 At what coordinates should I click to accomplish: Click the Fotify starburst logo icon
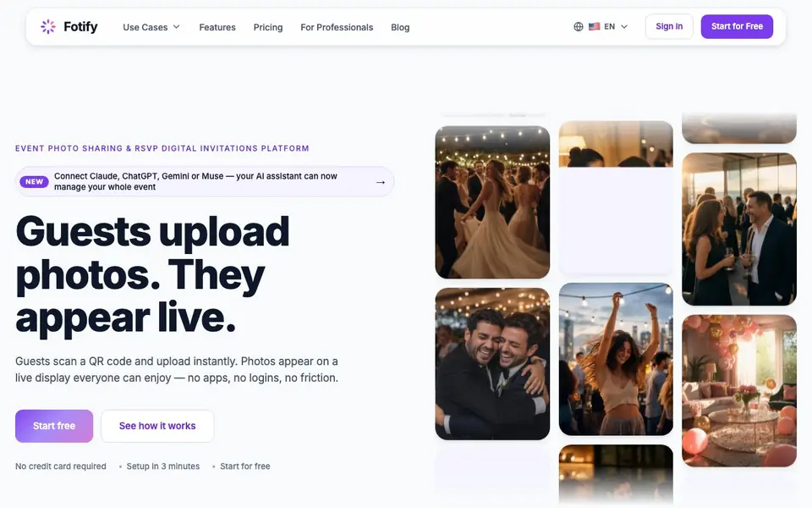48,26
